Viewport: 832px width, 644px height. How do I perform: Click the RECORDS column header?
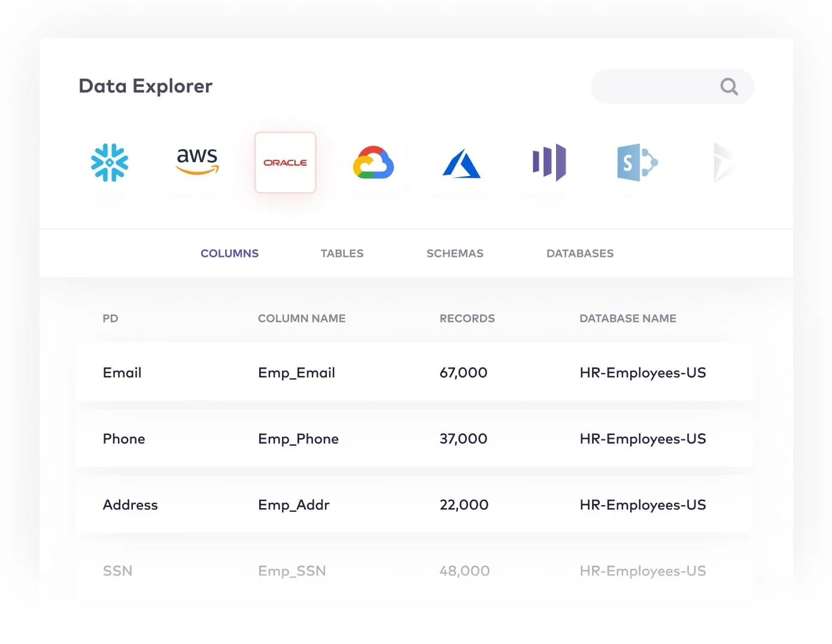(x=467, y=318)
